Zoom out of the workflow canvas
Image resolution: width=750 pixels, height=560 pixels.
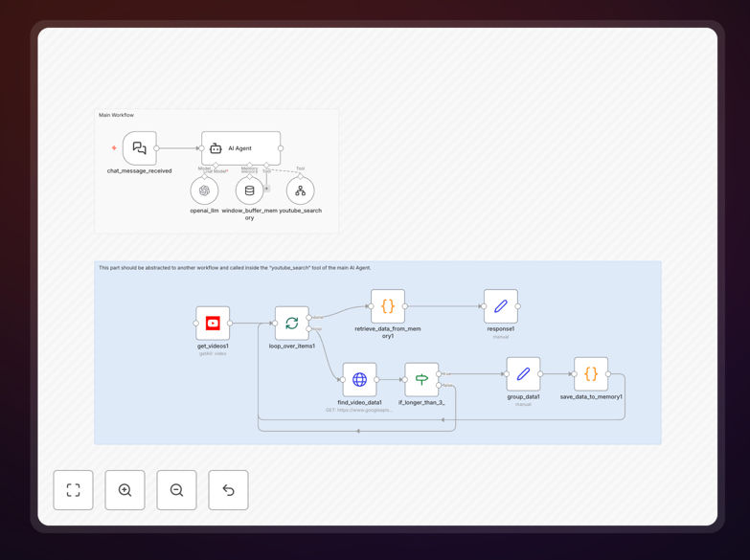(176, 490)
